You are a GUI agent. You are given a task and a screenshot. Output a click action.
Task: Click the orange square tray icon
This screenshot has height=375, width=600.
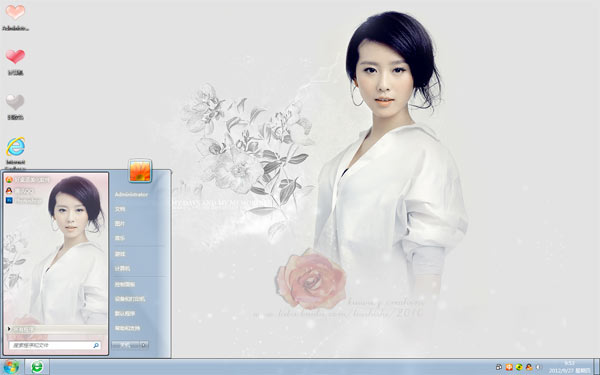point(509,367)
